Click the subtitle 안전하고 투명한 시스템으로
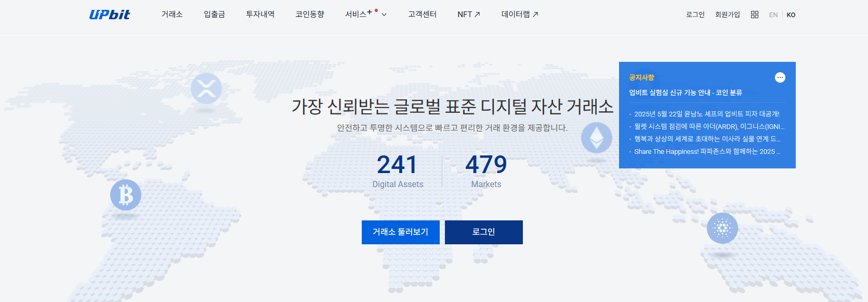Screen dimensions: 868x302 tap(452, 128)
